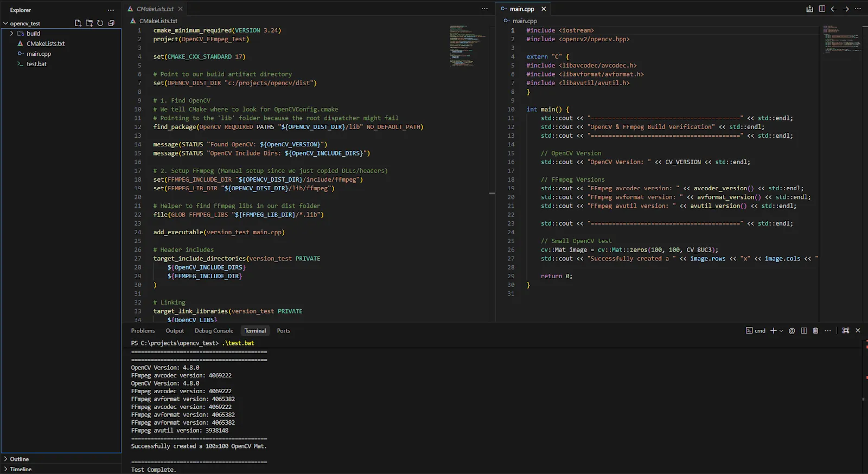Open test.bat from the Explorer tree
This screenshot has width=868, height=474.
(x=36, y=64)
